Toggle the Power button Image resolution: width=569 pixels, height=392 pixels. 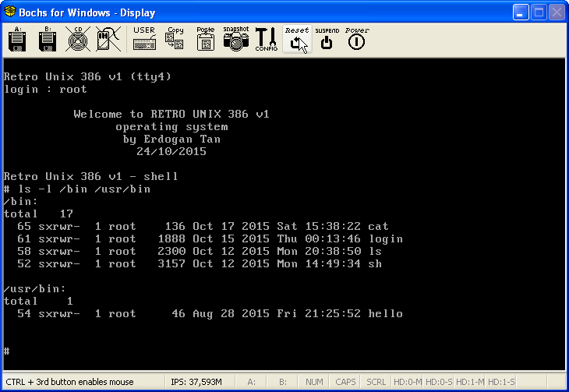click(357, 40)
